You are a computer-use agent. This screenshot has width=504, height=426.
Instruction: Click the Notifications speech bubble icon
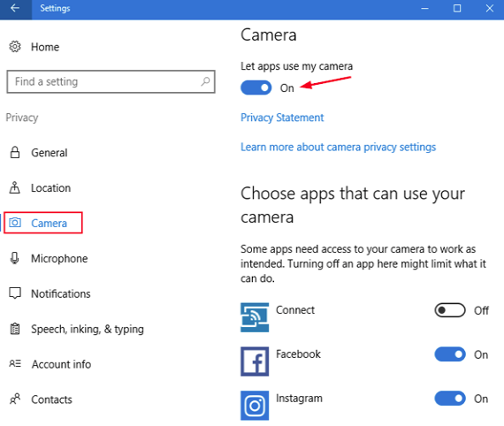(x=15, y=293)
